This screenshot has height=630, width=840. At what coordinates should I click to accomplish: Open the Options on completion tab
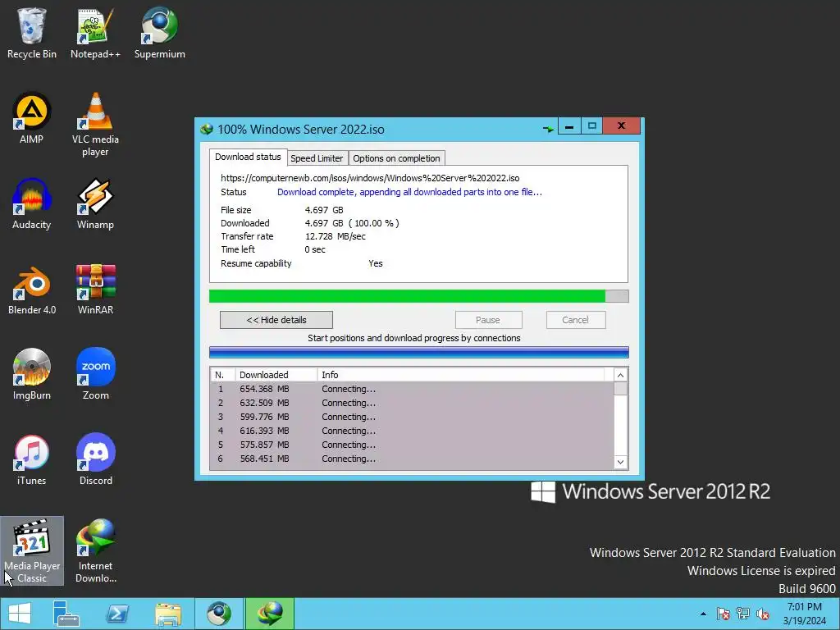[396, 158]
